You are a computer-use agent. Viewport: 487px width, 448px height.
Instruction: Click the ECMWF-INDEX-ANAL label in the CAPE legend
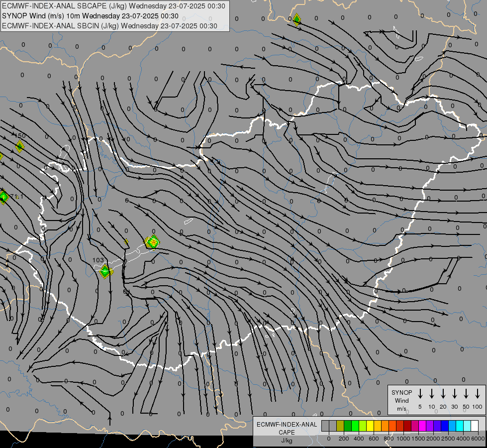coord(287,425)
